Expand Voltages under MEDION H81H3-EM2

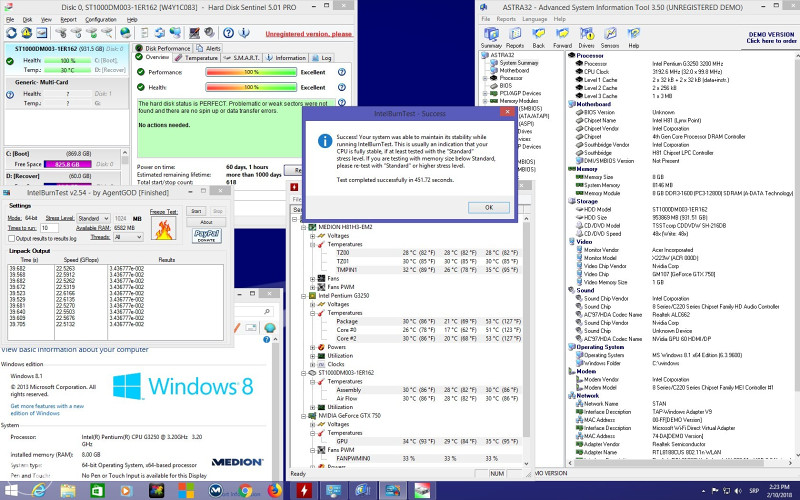(x=312, y=236)
